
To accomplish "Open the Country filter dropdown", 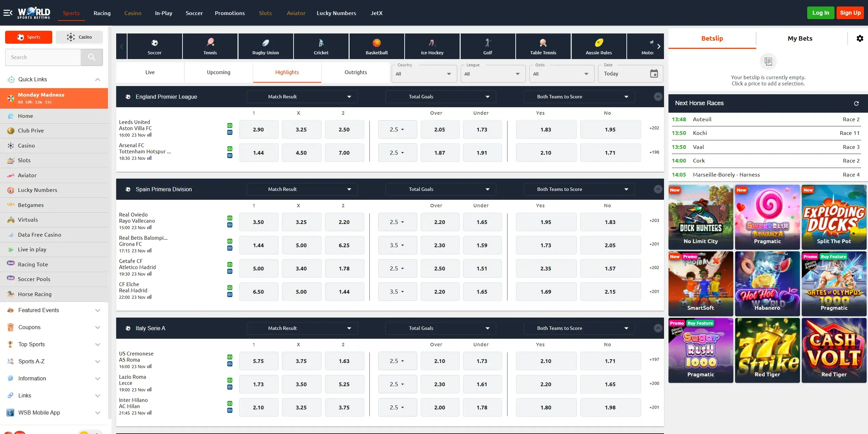I will click(424, 73).
